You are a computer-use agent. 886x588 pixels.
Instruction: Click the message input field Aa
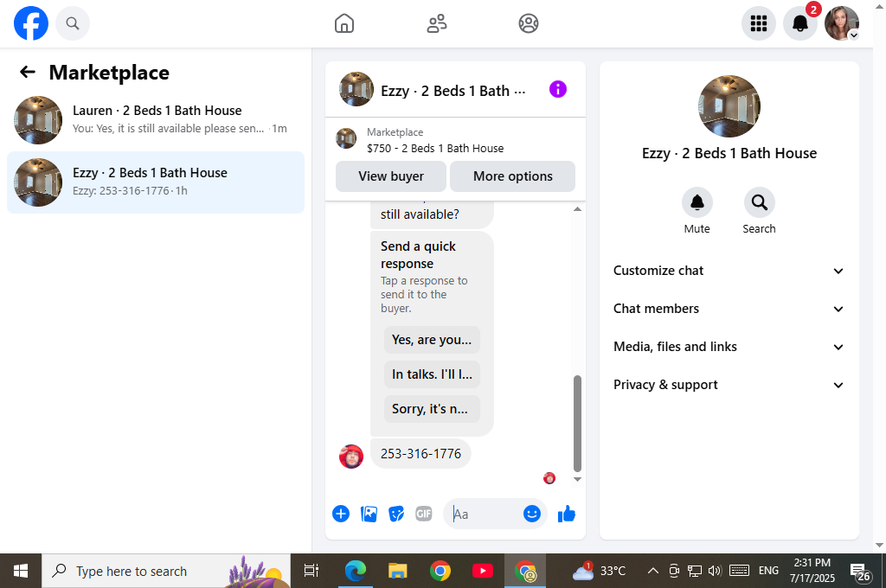(483, 514)
